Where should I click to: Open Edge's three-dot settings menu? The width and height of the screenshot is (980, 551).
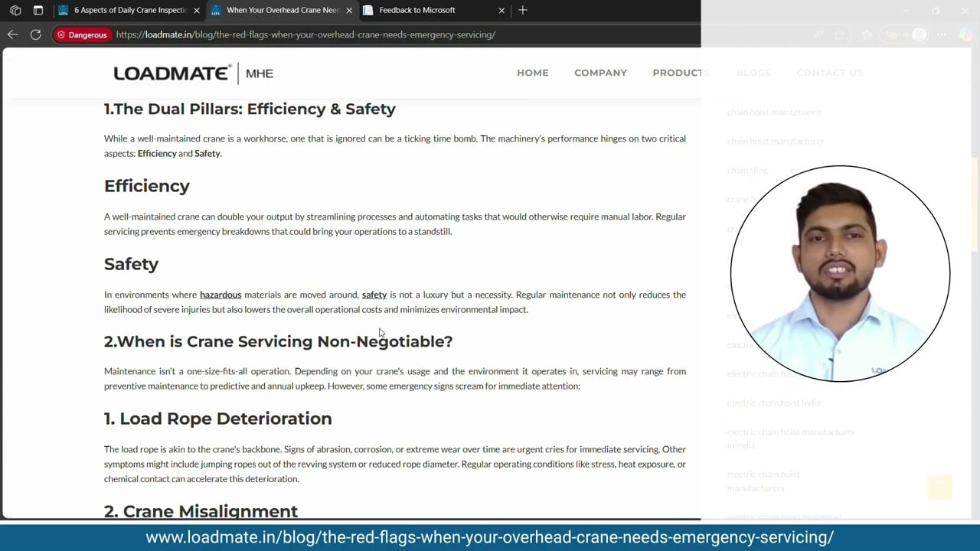(942, 34)
